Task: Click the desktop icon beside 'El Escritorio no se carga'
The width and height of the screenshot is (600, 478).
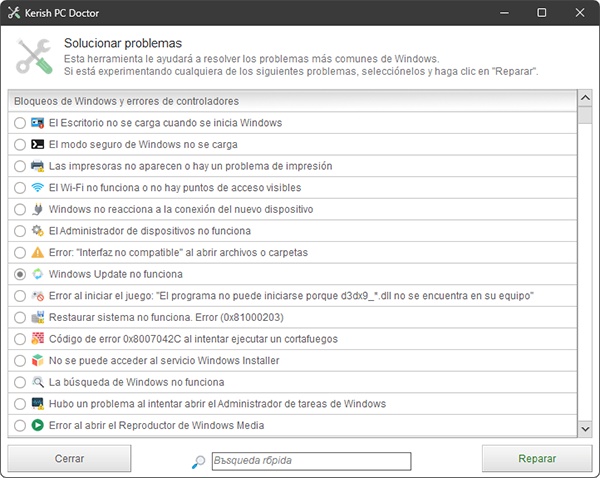Action: coord(38,123)
